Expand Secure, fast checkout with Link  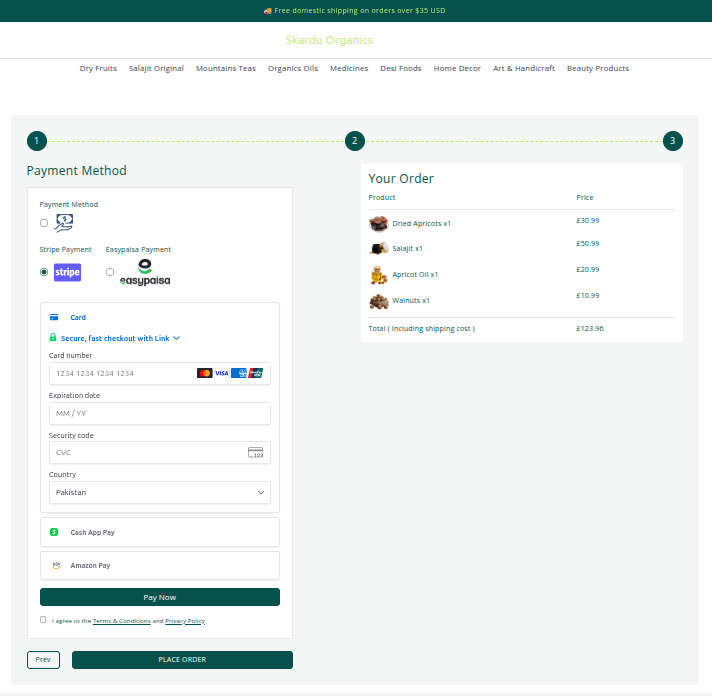click(x=114, y=338)
